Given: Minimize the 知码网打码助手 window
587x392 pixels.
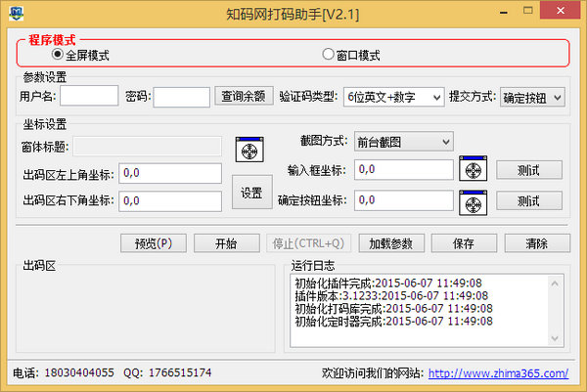Looking at the screenshot, I should coord(504,12).
